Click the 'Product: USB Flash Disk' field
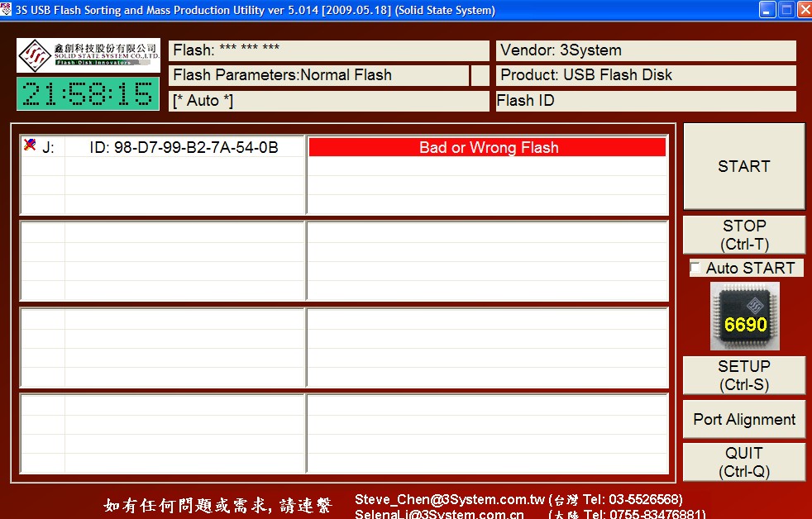This screenshot has height=519, width=812. [646, 75]
